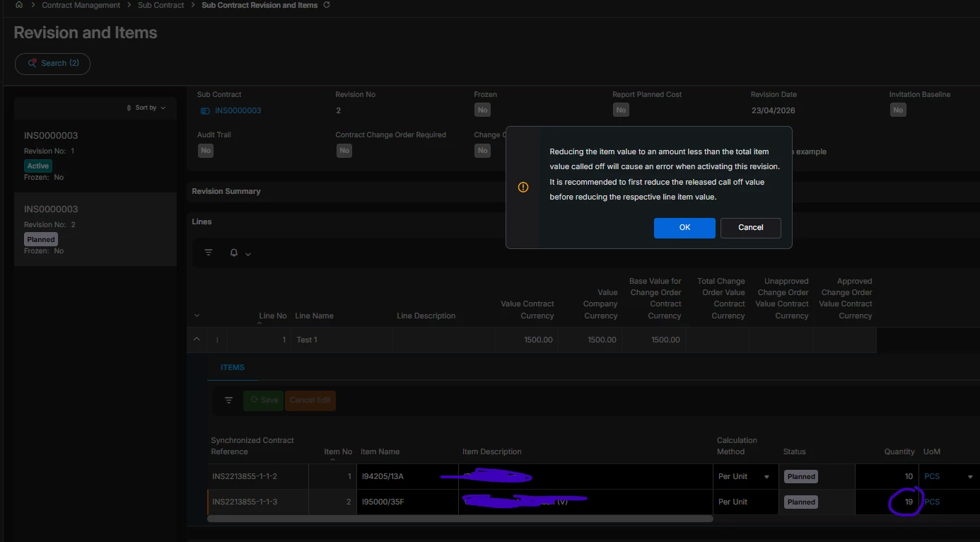Click the warning icon in the dialog
The image size is (980, 542).
(523, 188)
